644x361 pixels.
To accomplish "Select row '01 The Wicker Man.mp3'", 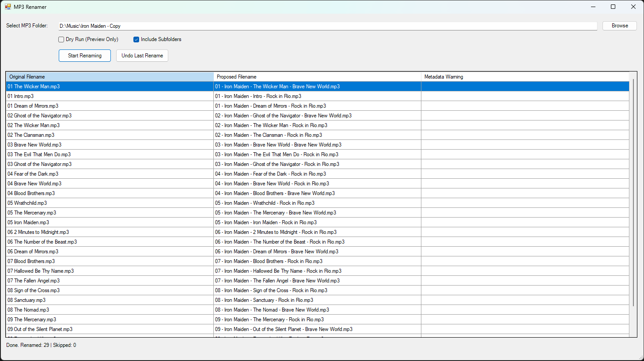I will coord(317,86).
